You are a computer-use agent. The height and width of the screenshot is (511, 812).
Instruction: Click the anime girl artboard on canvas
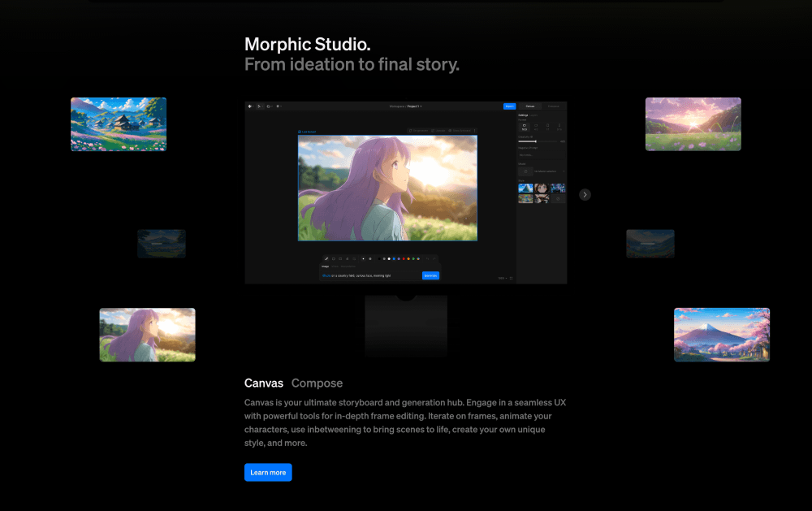click(387, 188)
